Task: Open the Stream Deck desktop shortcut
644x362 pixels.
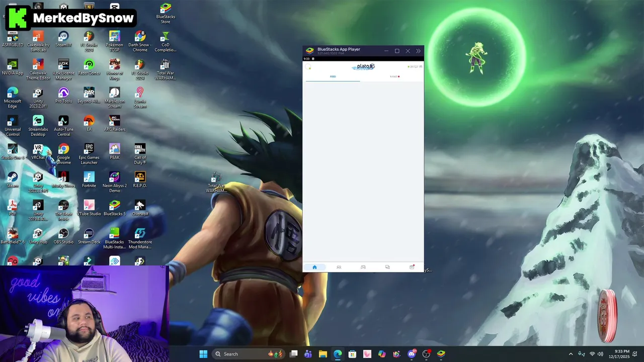Action: [x=89, y=236]
